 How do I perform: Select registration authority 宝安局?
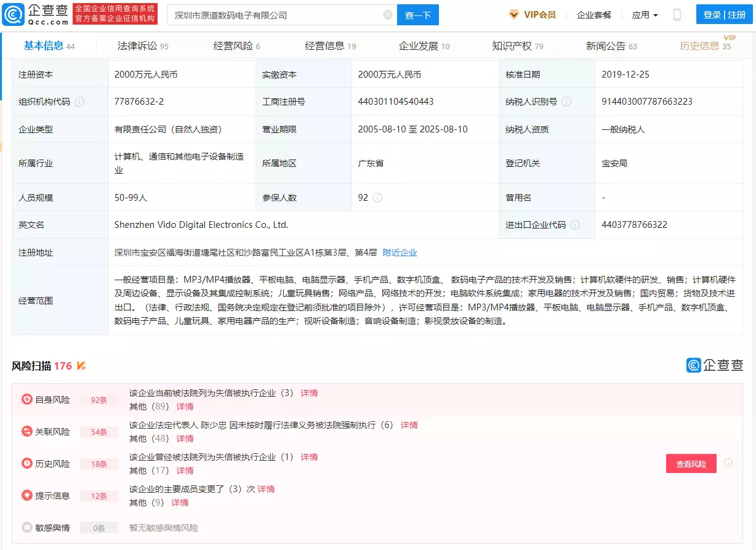click(x=614, y=164)
